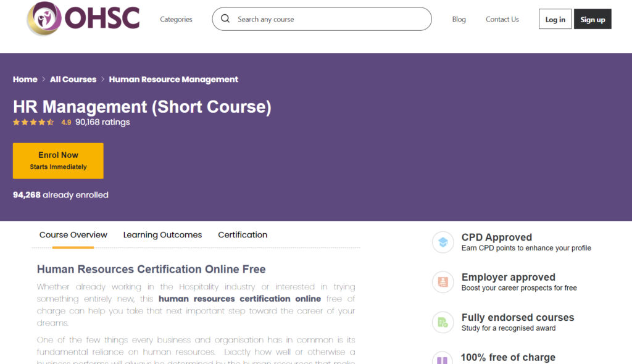Focus the Search any course field
This screenshot has width=632, height=364.
322,19
